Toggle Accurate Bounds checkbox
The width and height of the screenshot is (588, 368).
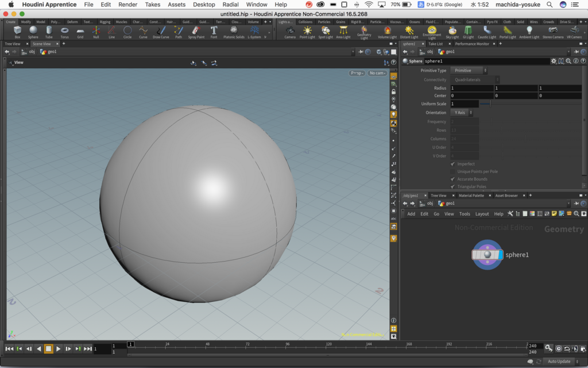pyautogui.click(x=452, y=179)
